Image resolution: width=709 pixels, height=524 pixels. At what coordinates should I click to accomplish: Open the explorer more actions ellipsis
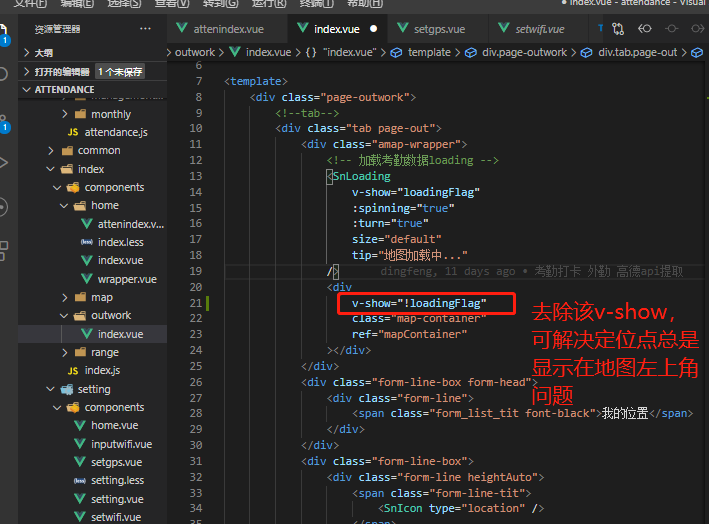click(x=145, y=29)
